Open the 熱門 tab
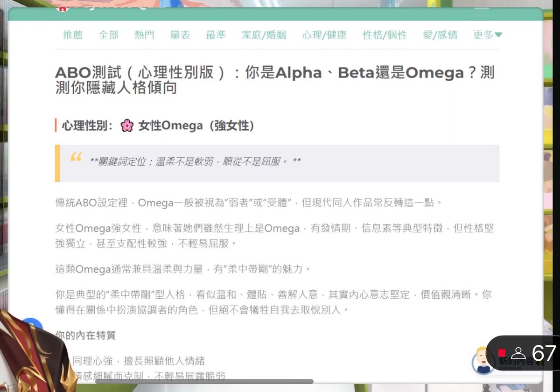560x392 pixels. click(144, 35)
